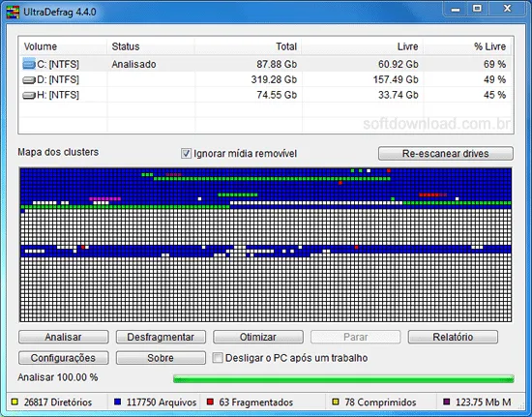The width and height of the screenshot is (532, 417).
Task: Uncheck Ignorar mídia removível checkbox
Action: click(186, 154)
